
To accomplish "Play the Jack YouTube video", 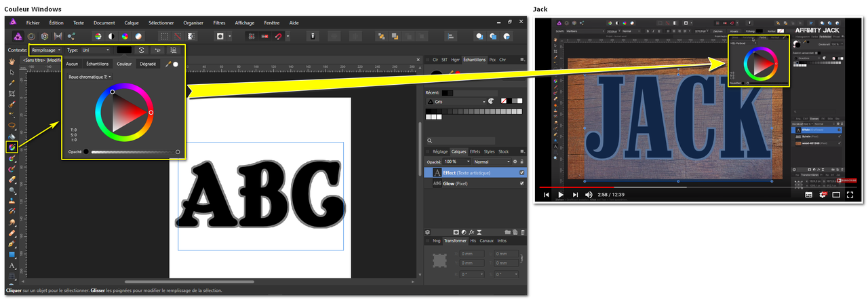I will (561, 195).
